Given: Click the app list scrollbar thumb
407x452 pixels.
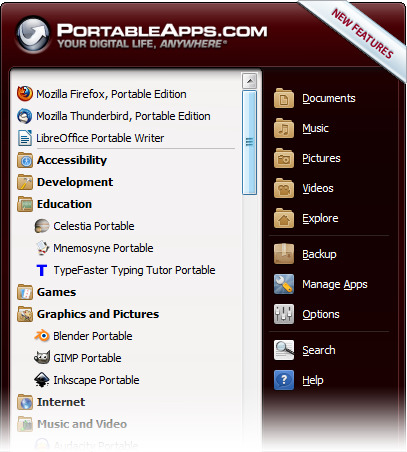Looking at the screenshot, I should tap(250, 142).
